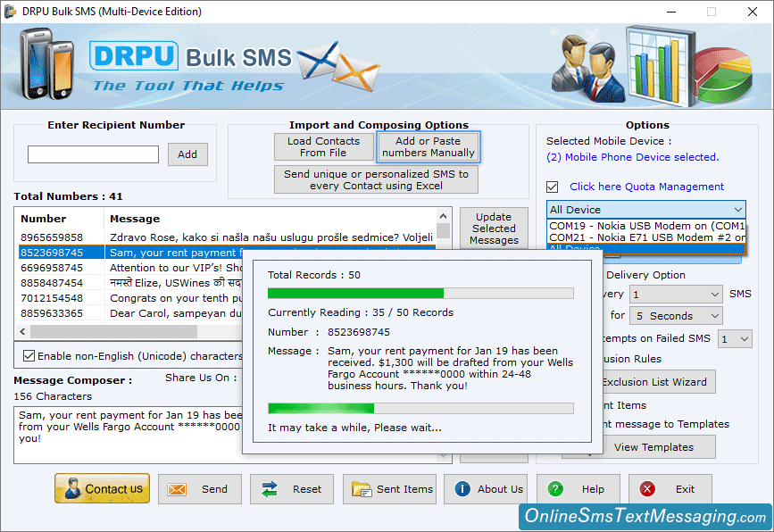Click the horizontal scrollbar thumb of list
Image resolution: width=774 pixels, height=532 pixels.
[x=113, y=331]
